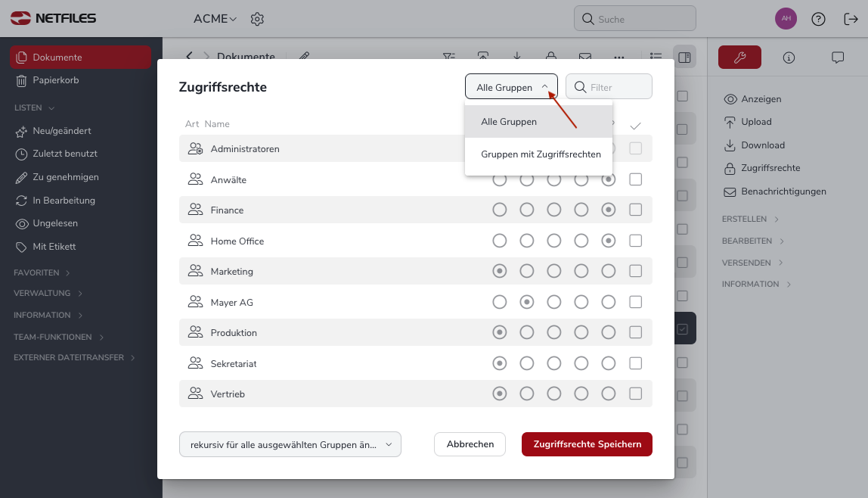Collapse the Alle Gruppen dropdown

(x=511, y=87)
